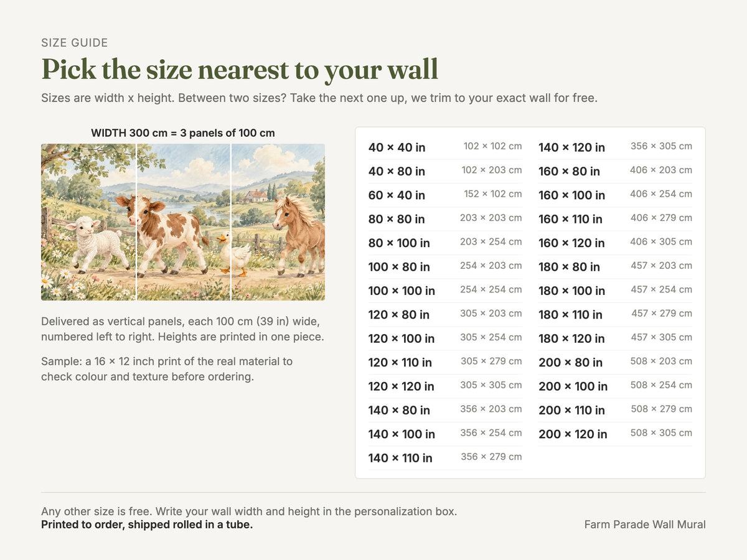Screen dimensions: 747x560
Task: Click the 40 × 40 in size row
Action: [445, 147]
